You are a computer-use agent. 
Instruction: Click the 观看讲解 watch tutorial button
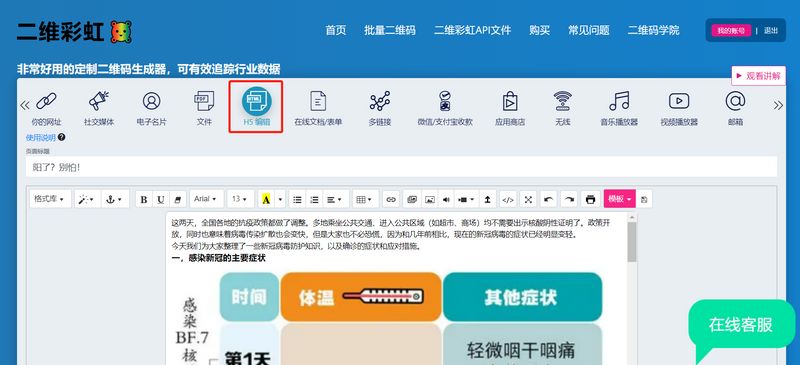coord(758,76)
